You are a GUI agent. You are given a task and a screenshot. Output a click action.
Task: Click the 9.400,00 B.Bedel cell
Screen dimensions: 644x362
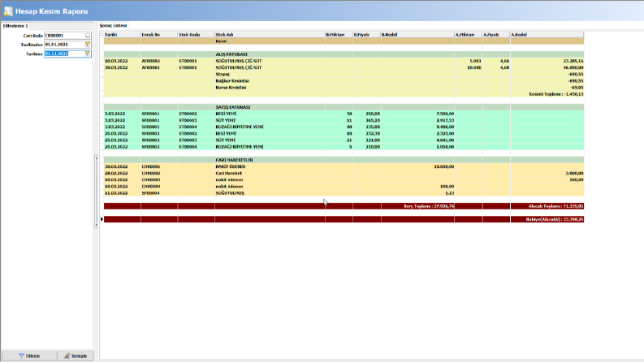coord(417,127)
